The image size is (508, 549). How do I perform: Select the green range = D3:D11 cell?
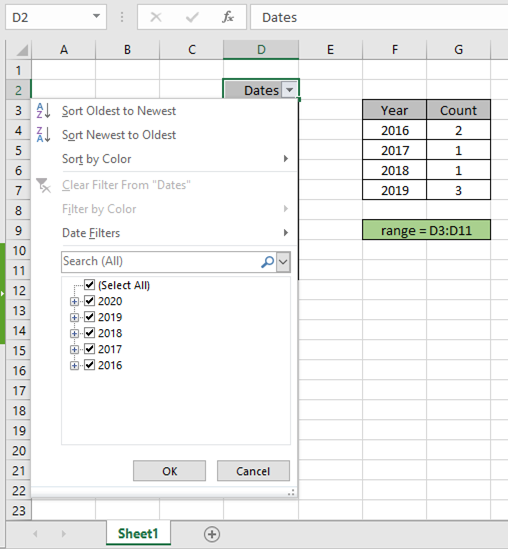pyautogui.click(x=426, y=230)
